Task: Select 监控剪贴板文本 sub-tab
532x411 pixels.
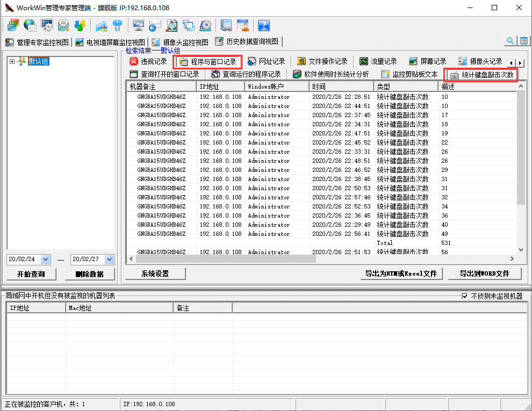Action: tap(409, 74)
